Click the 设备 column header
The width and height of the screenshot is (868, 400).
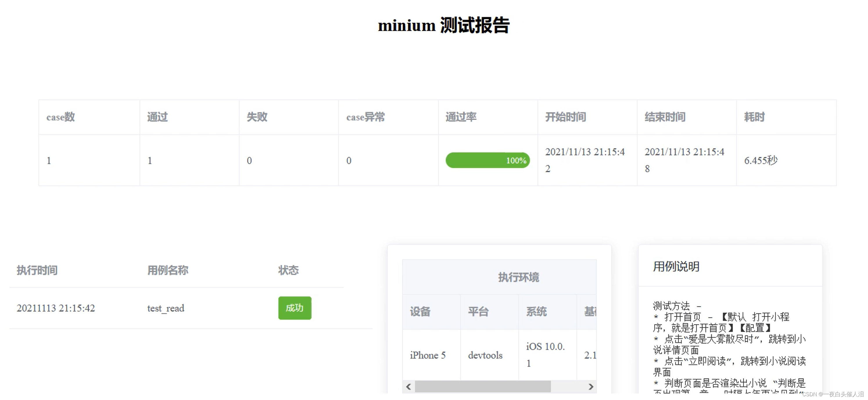[420, 312]
